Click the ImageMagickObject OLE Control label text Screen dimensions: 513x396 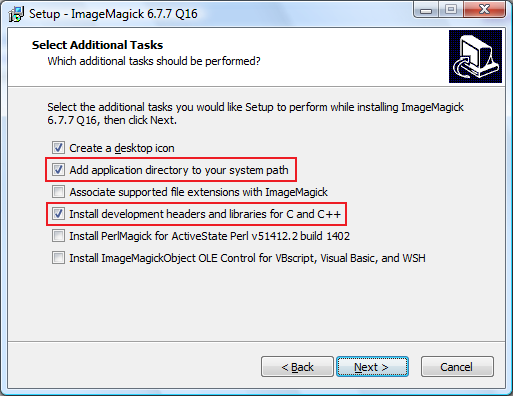[x=247, y=258]
